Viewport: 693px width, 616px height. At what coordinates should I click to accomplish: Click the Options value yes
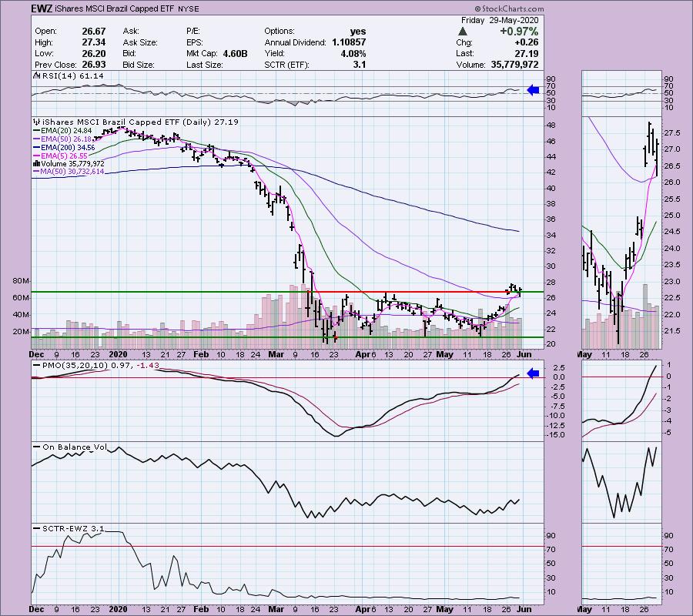point(358,32)
